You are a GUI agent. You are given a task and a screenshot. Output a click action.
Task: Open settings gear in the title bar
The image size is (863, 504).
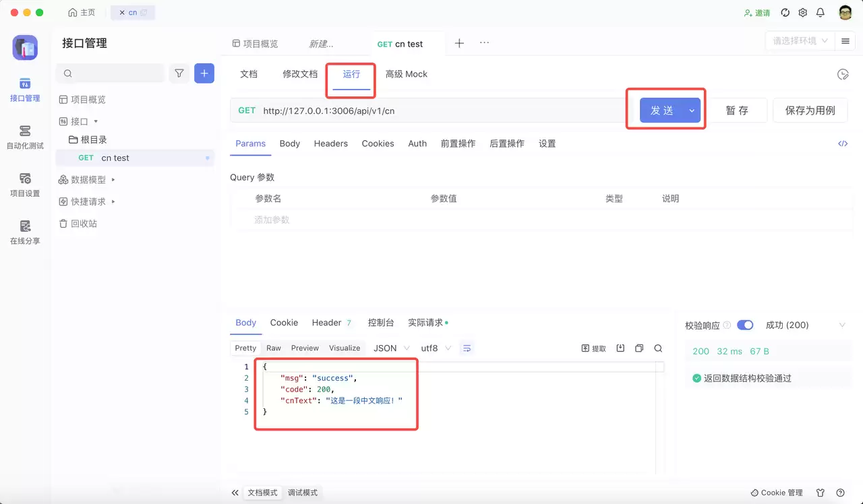click(802, 13)
